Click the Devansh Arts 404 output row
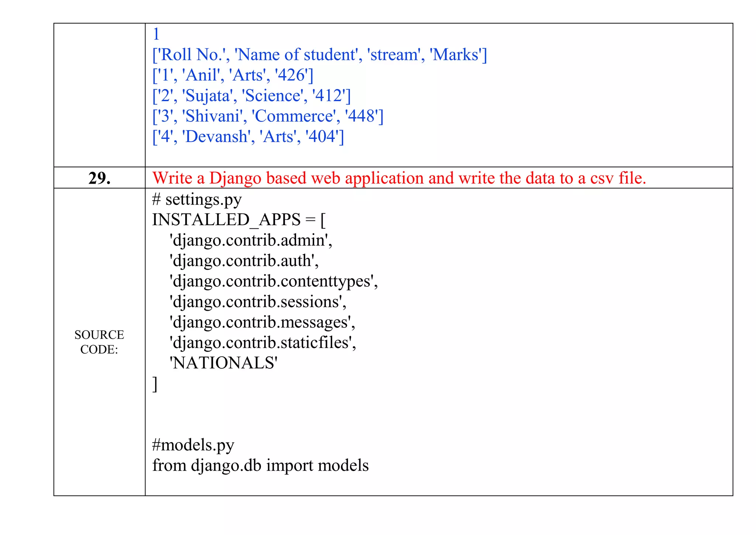The width and height of the screenshot is (756, 535). point(248,137)
